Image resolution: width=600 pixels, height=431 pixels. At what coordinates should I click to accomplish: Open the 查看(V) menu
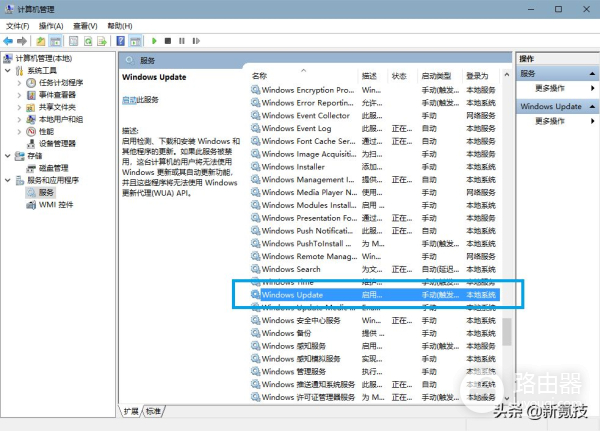(85, 26)
